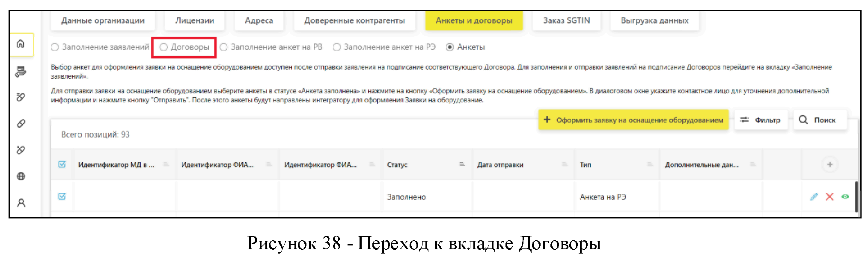Click the globe icon in sidebar
The height and width of the screenshot is (260, 868).
pos(21,176)
